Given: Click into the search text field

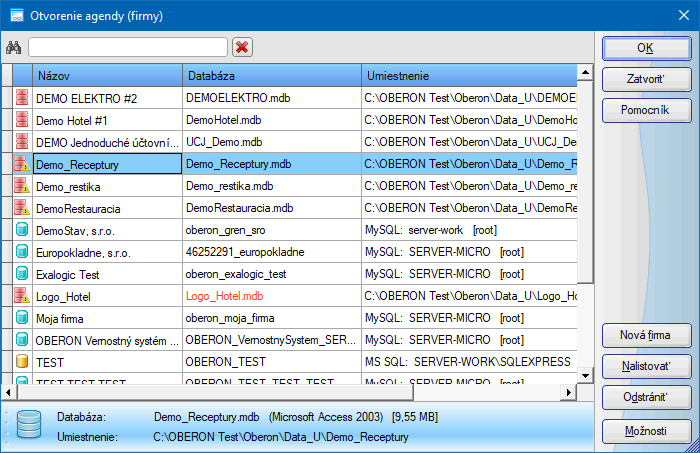Looking at the screenshot, I should (128, 47).
